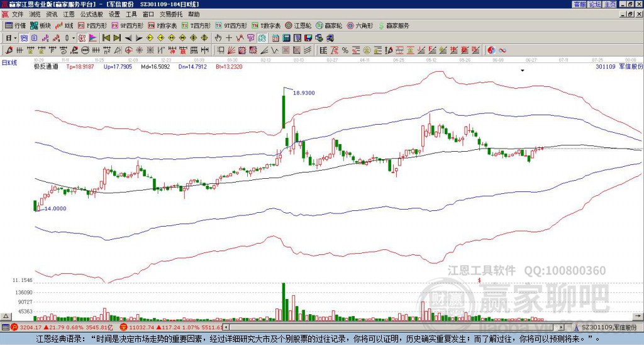
Task: Click the Up=17.7905 value
Action: 118,66
